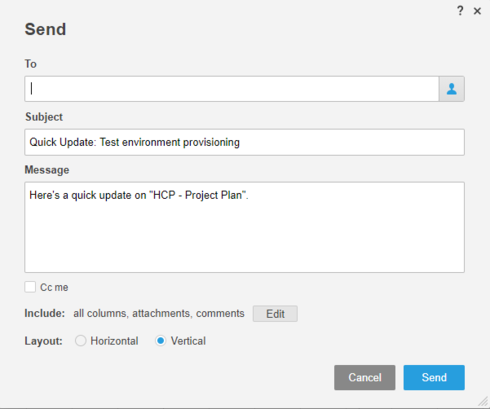
Task: Open the contact picker person icon
Action: [x=452, y=89]
